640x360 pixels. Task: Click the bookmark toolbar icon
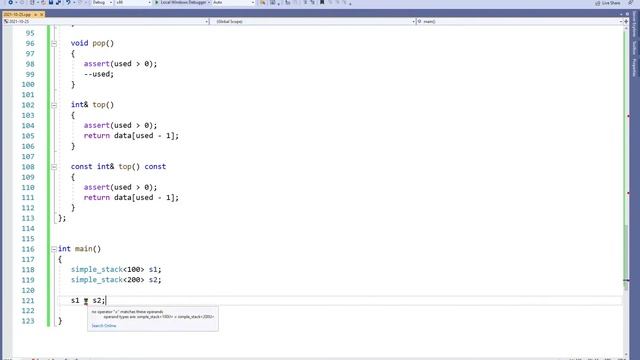pos(322,2)
